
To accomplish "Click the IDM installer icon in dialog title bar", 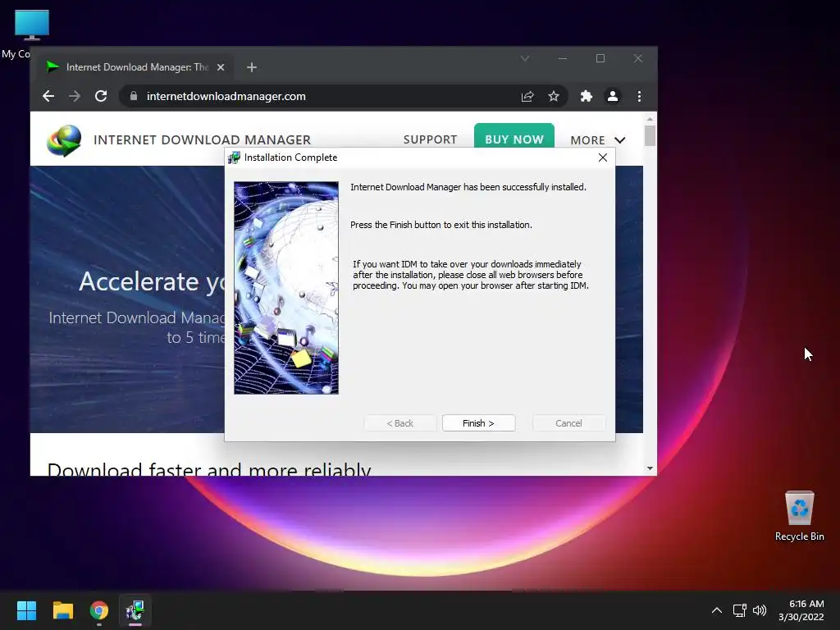I will 234,157.
